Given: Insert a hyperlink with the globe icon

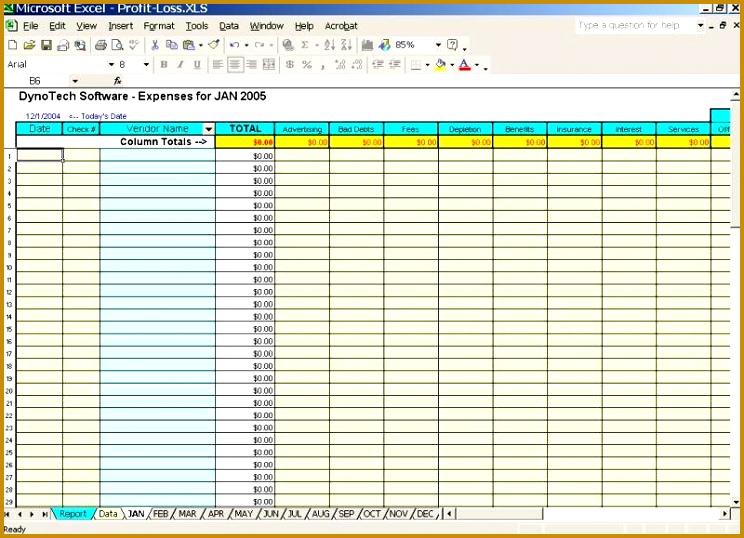Looking at the screenshot, I should coord(288,45).
